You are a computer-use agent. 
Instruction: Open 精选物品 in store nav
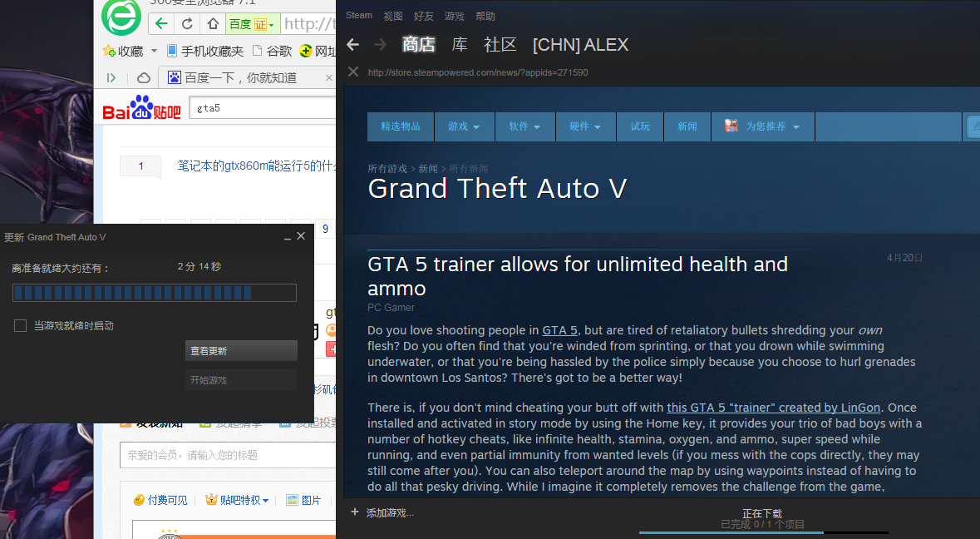pos(401,126)
